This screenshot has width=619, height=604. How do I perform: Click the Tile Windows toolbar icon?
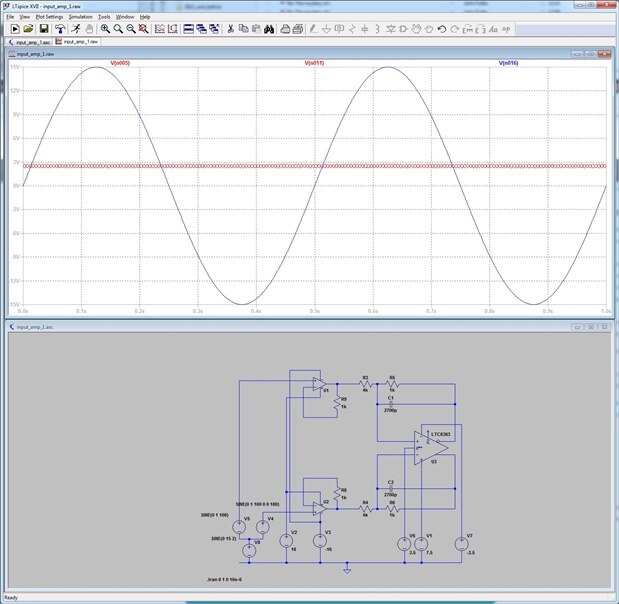tap(189, 29)
